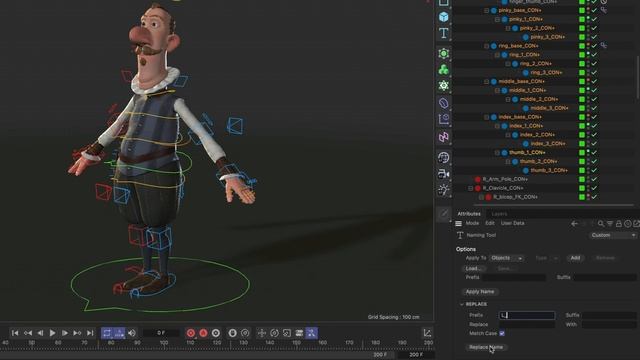Click the green cloner spheres icon
640x360 pixels.
(x=444, y=69)
